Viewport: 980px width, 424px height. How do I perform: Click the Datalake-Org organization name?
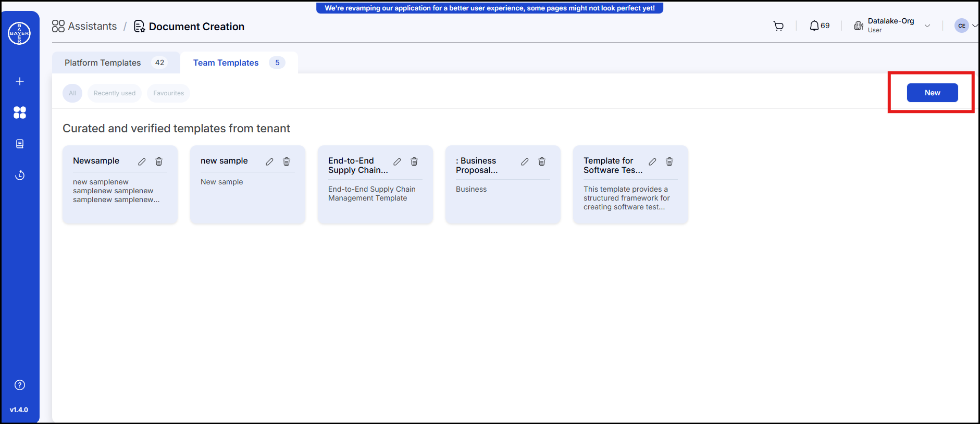click(x=890, y=21)
